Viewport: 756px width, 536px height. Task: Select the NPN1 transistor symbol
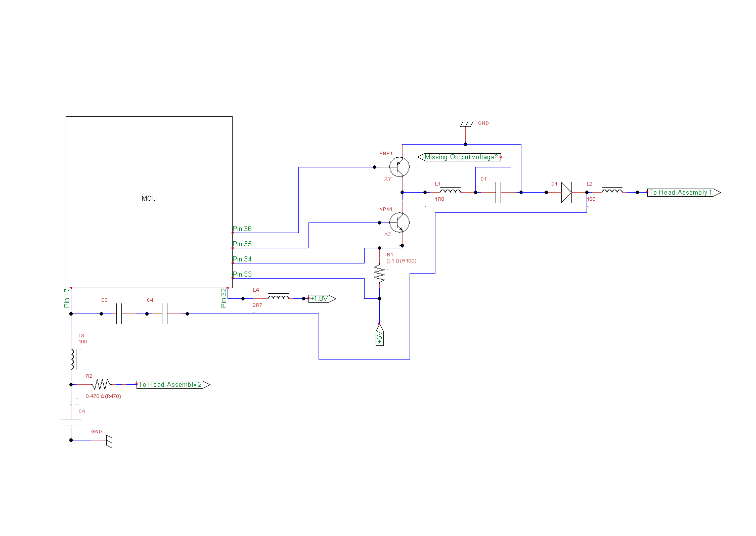click(399, 222)
